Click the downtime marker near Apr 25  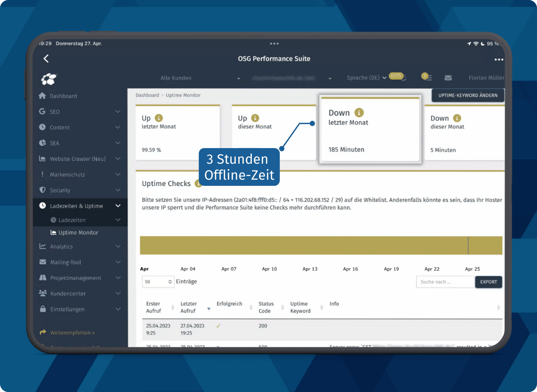click(468, 245)
